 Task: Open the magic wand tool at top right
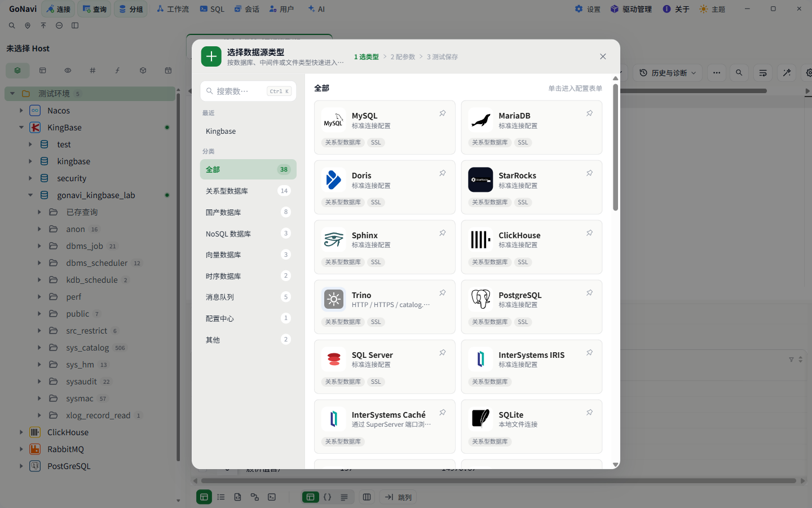tap(787, 73)
